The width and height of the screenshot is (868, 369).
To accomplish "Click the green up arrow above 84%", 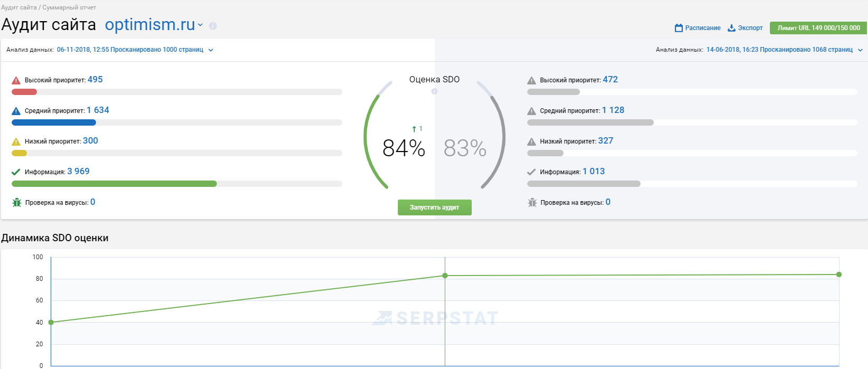I will (x=414, y=129).
